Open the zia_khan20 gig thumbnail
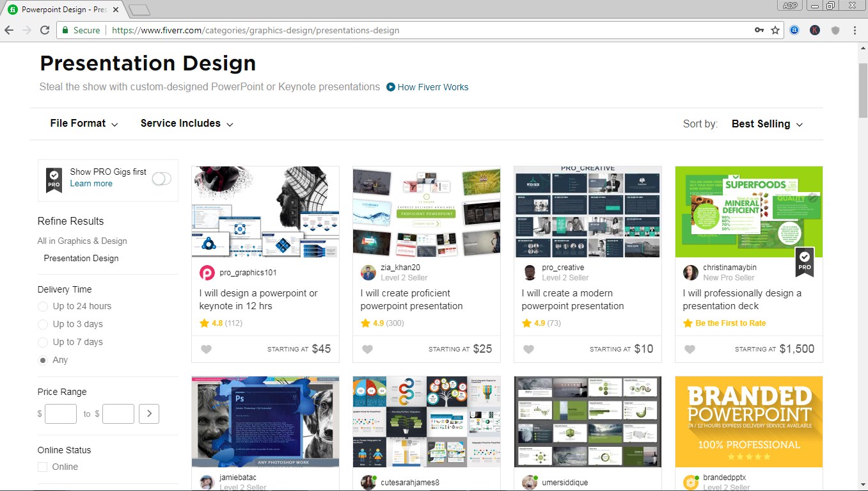Image resolution: width=868 pixels, height=491 pixels. (x=427, y=212)
